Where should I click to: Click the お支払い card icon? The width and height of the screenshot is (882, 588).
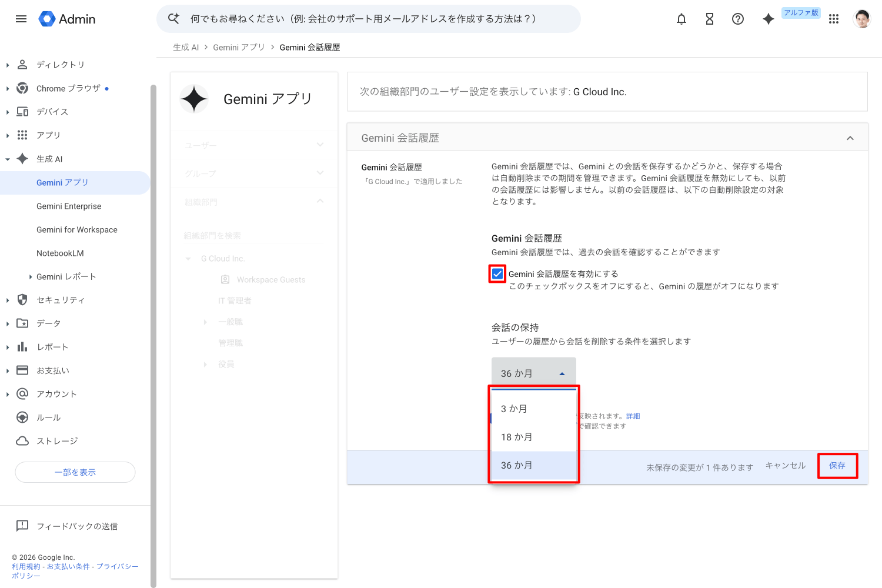click(22, 370)
